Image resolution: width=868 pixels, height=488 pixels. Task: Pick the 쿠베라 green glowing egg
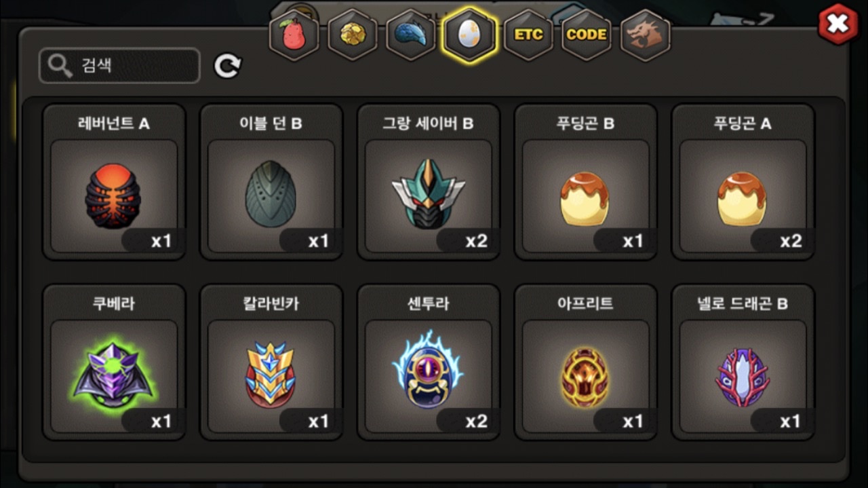point(114,362)
